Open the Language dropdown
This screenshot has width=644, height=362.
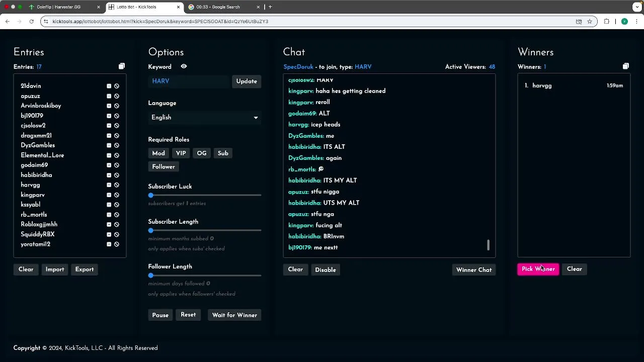(205, 117)
